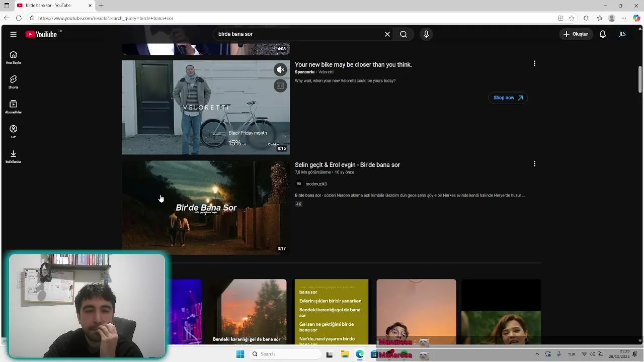Screen dimensions: 644x362
Task: Open Copilot in the browser toolbar
Action: coord(636,18)
